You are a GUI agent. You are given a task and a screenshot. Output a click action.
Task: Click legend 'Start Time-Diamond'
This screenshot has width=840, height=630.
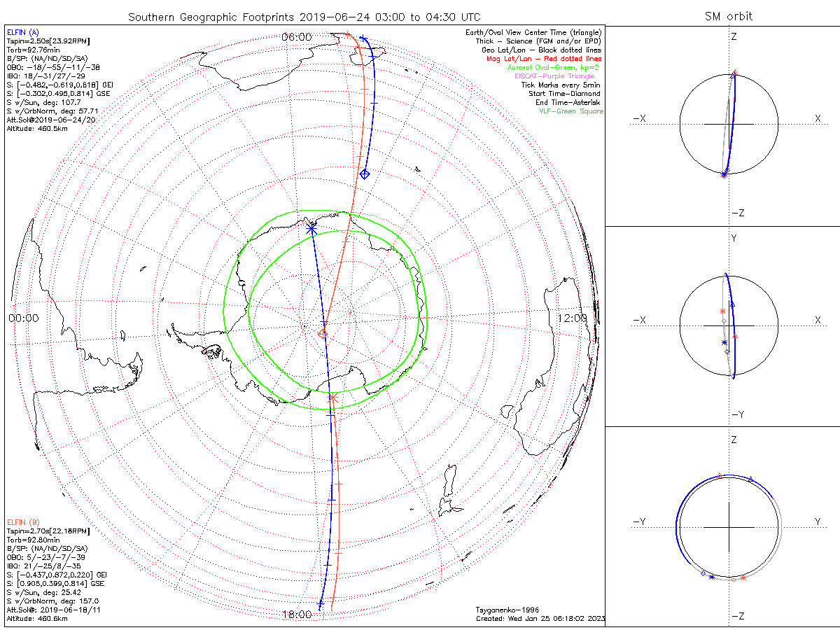[564, 93]
